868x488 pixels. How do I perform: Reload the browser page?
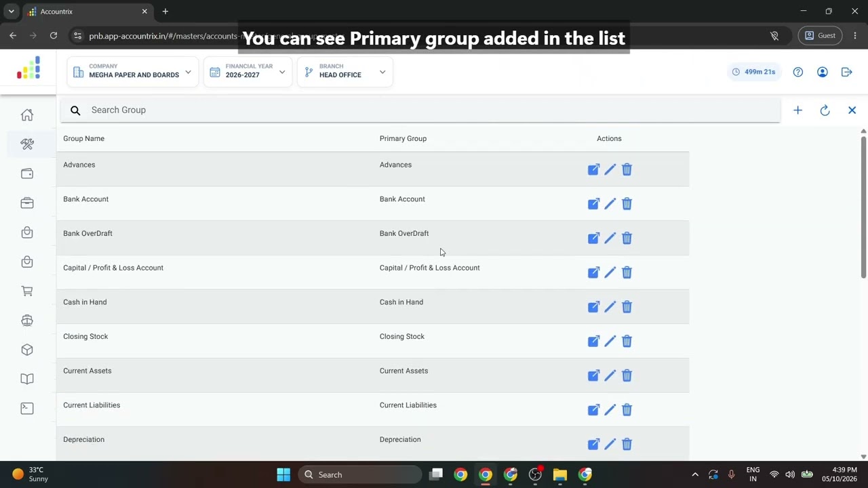54,35
